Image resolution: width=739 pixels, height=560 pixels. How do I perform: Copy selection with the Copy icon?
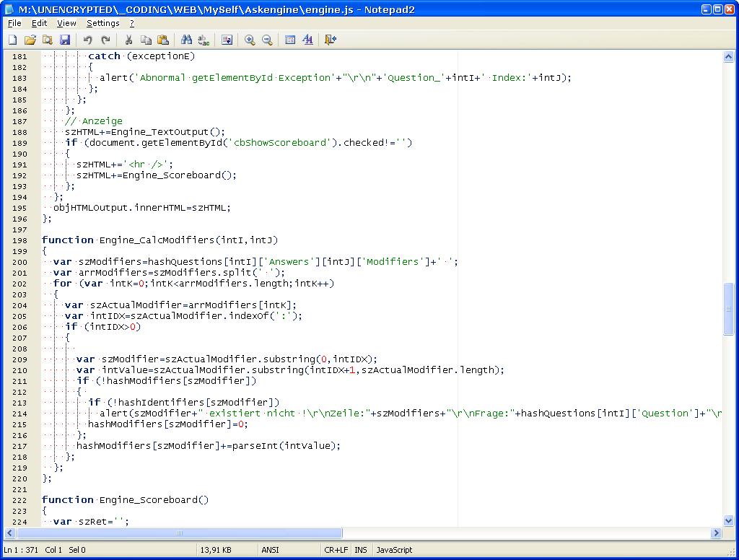click(x=146, y=40)
